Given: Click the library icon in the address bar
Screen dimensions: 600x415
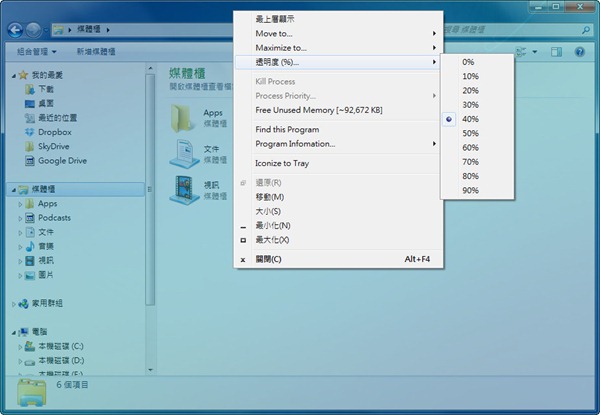Looking at the screenshot, I should click(58, 29).
